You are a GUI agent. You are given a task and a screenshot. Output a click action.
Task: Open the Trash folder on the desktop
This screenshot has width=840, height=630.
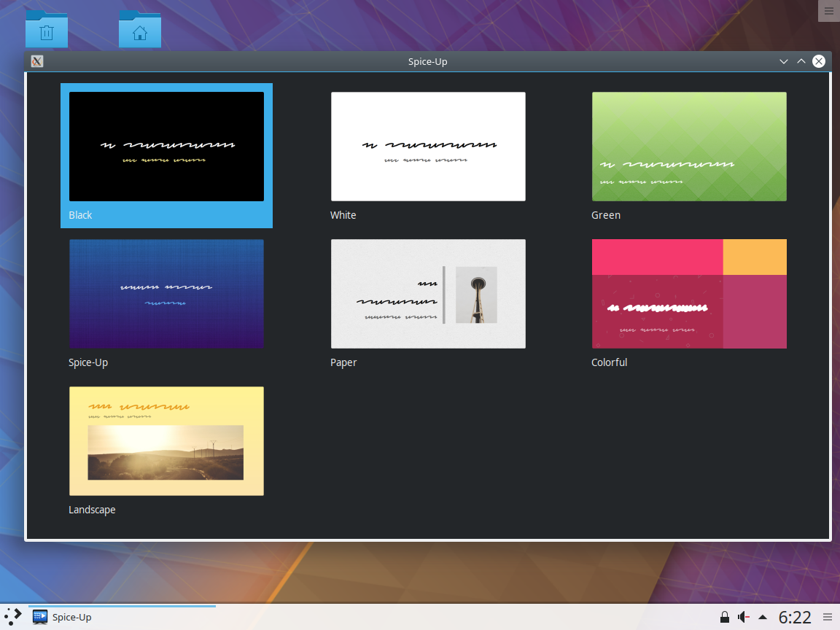coord(46,29)
